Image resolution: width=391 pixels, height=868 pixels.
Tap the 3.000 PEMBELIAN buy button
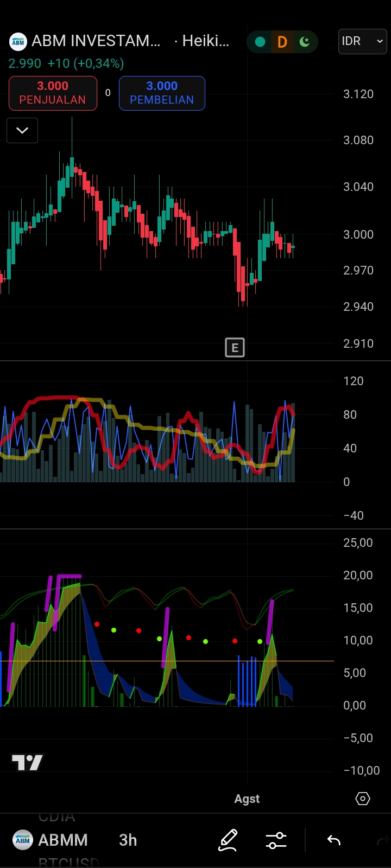162,93
